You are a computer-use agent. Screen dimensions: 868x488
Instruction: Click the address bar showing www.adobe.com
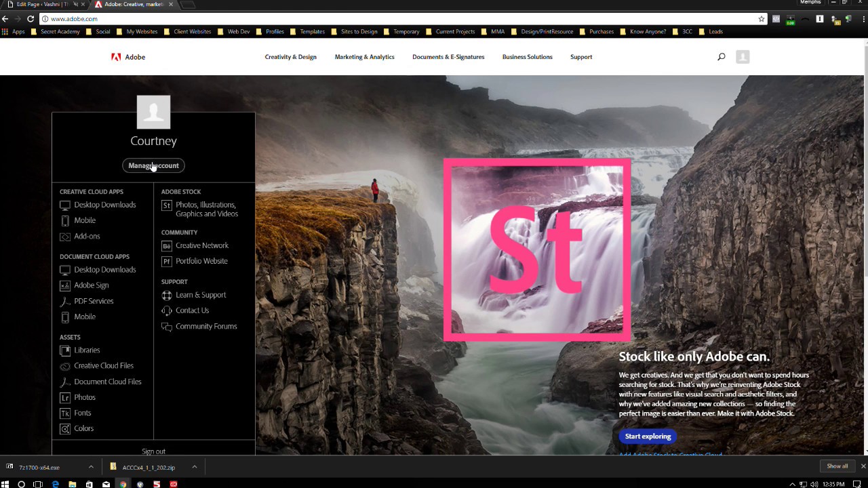click(x=400, y=19)
